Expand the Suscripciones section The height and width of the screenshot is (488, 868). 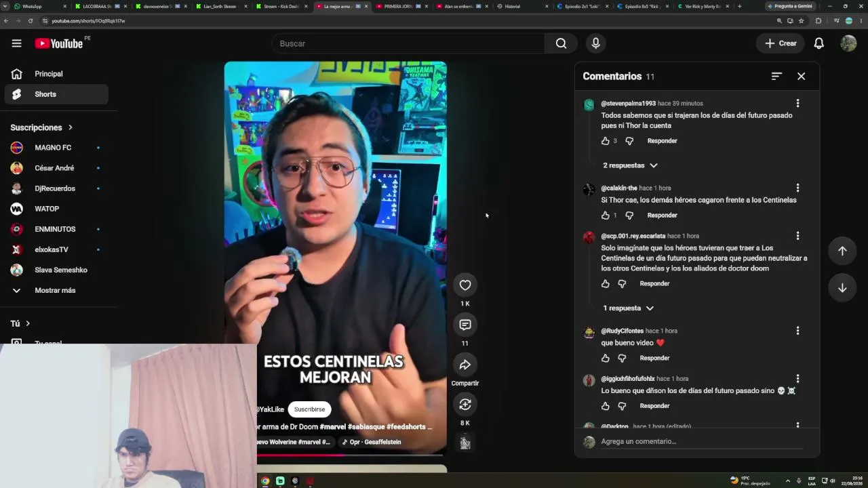tap(41, 127)
